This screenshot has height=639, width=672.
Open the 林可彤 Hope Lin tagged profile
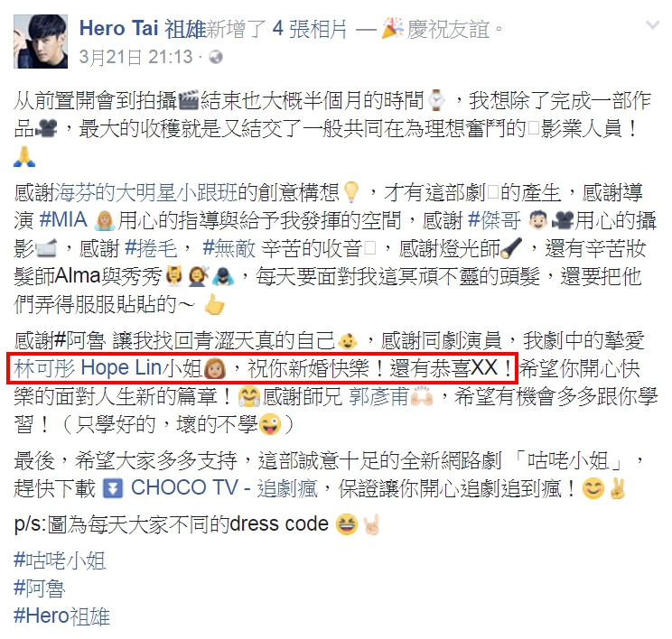88,368
